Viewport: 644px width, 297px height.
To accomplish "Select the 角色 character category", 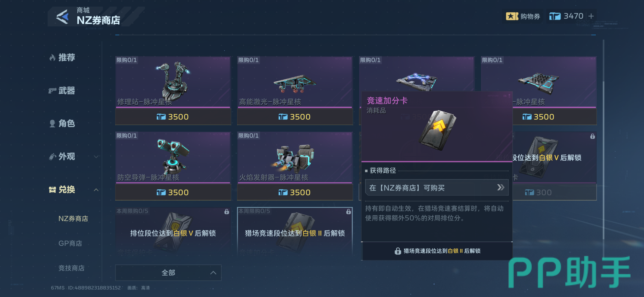I will point(62,123).
